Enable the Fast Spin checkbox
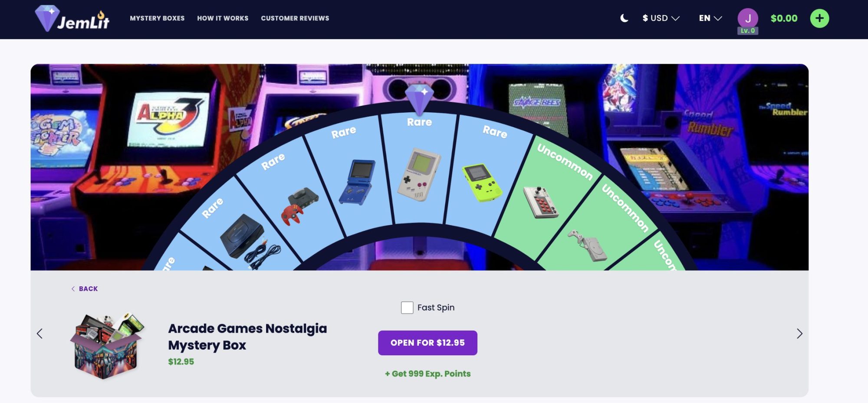This screenshot has height=403, width=868. pos(407,308)
